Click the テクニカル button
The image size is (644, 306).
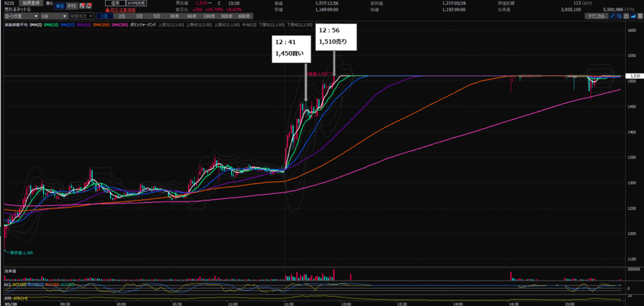pos(596,16)
